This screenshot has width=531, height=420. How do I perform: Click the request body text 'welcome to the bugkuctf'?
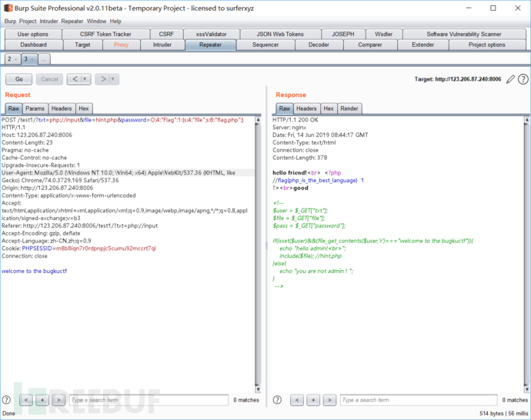tap(34, 271)
